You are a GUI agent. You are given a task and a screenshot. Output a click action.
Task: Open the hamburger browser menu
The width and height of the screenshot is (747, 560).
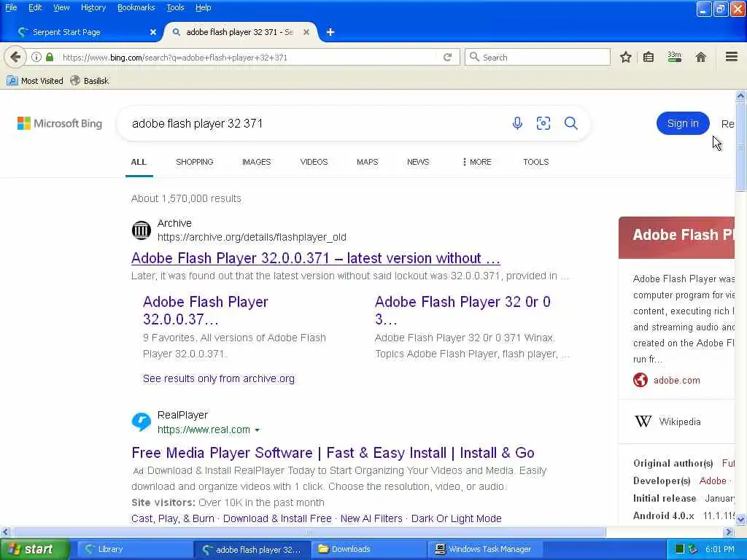click(x=731, y=57)
